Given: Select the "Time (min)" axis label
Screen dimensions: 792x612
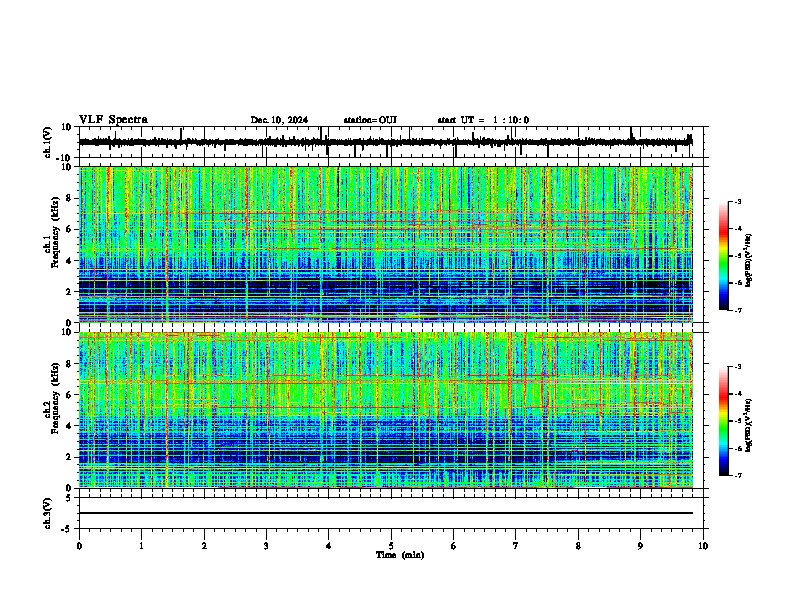Looking at the screenshot, I should pos(400,555).
